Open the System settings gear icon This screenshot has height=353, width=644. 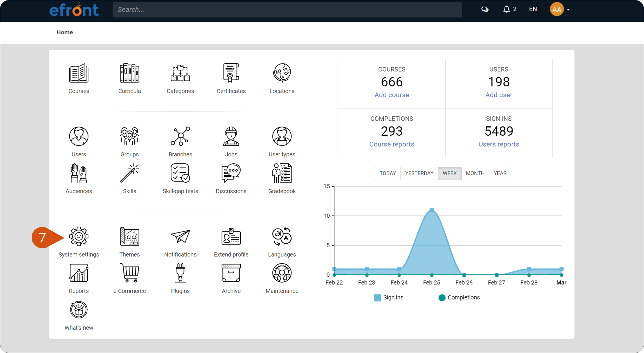pyautogui.click(x=79, y=237)
